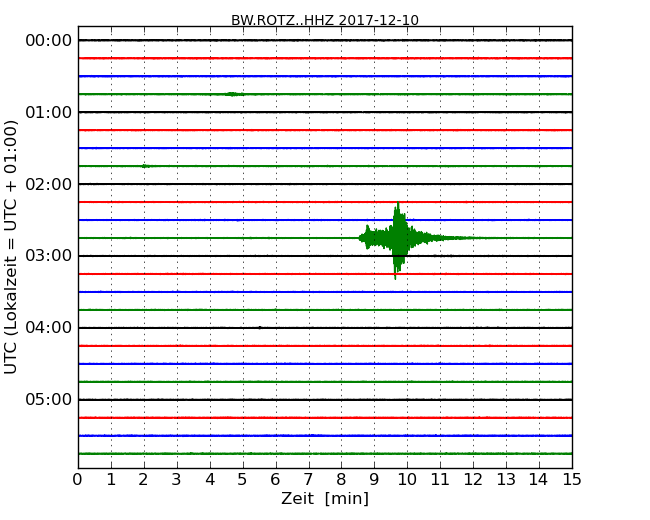
Task: Click the x-axis tick label 8
Action: click(x=341, y=480)
